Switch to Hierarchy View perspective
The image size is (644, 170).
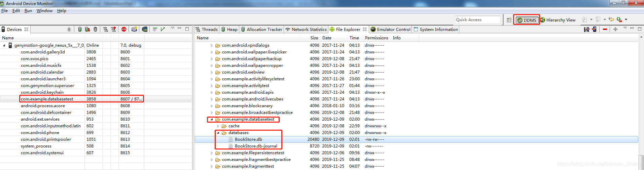558,20
